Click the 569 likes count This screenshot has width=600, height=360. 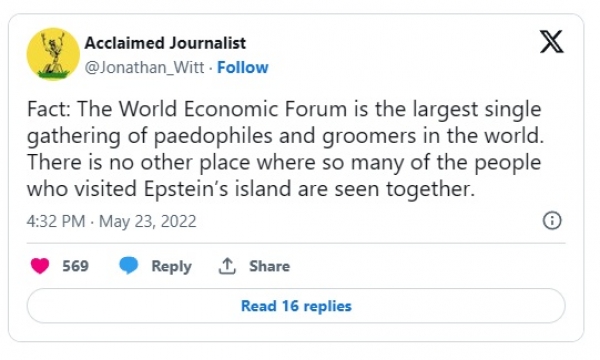tap(75, 266)
